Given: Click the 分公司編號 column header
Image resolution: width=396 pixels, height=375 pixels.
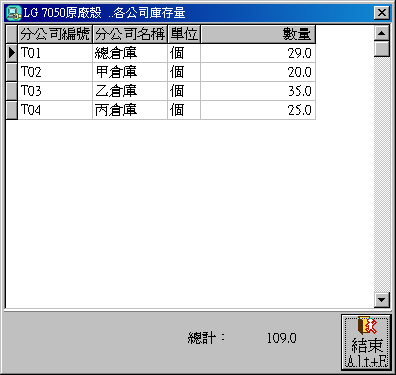Looking at the screenshot, I should pos(55,34).
